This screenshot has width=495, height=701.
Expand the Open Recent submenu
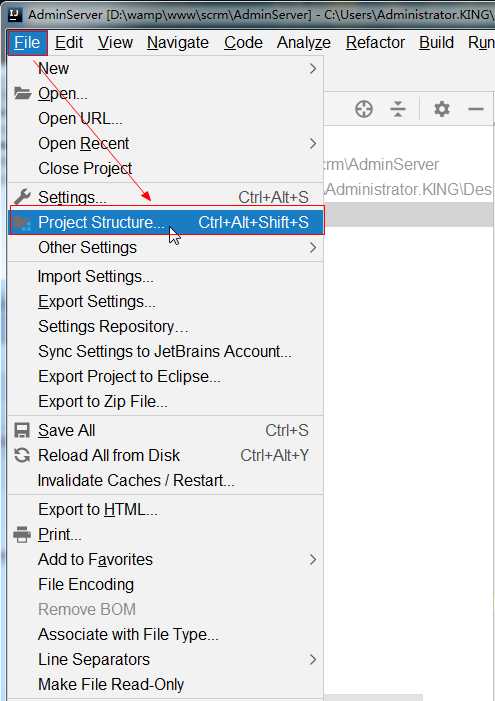coord(313,144)
